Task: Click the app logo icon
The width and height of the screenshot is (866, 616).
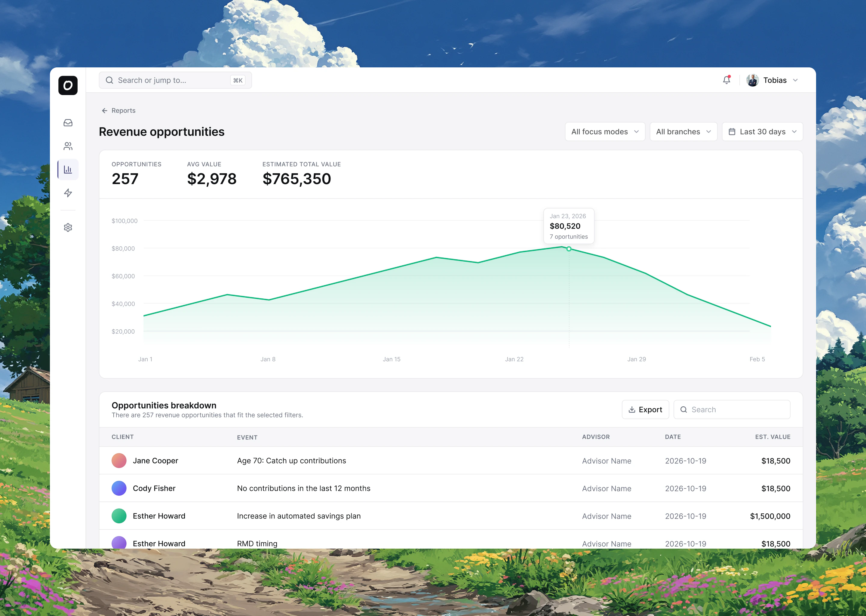Action: (68, 85)
